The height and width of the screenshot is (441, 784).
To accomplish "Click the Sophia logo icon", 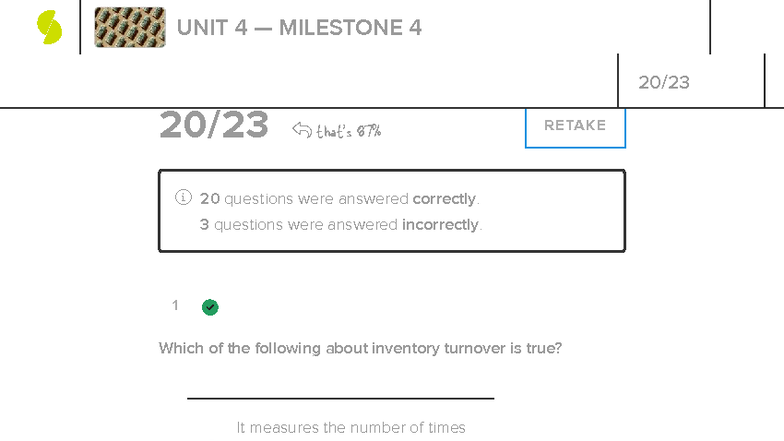I will (x=49, y=27).
